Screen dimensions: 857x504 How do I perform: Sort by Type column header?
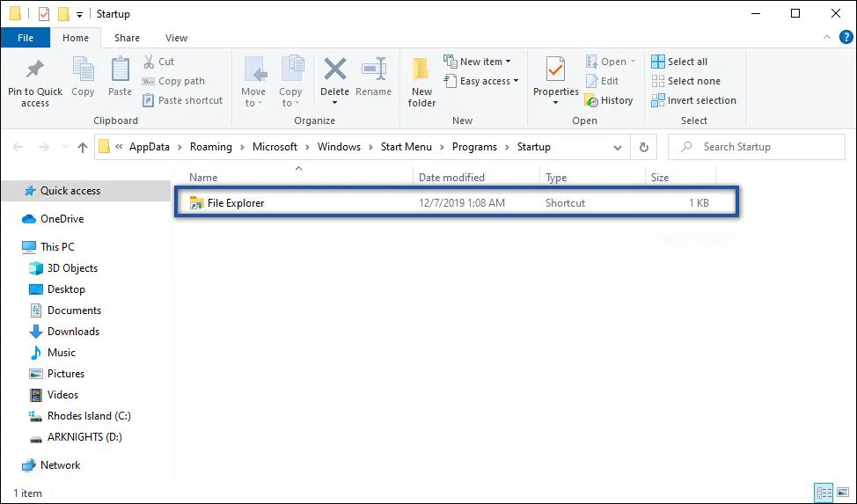tap(556, 178)
